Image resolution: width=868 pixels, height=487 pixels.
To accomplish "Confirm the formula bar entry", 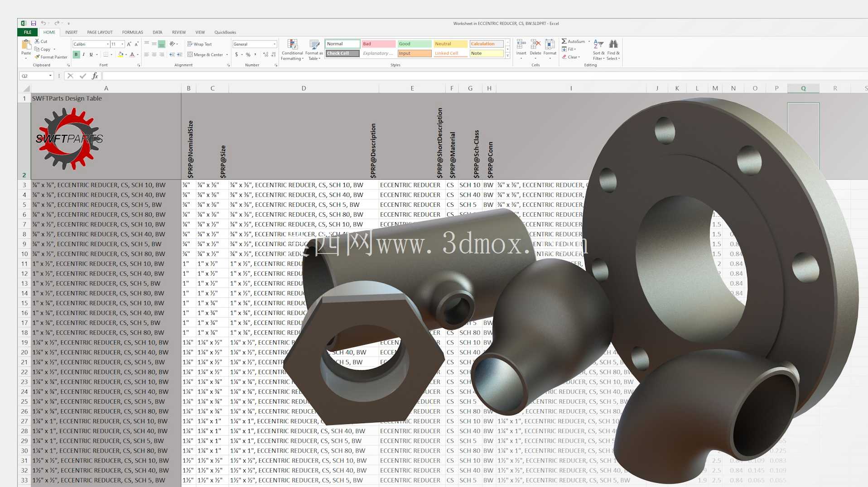I will [82, 76].
